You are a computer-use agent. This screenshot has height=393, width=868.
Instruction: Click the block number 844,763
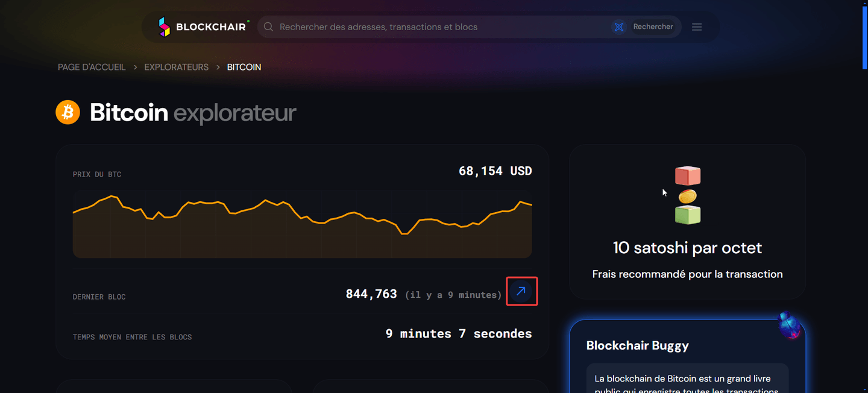371,294
